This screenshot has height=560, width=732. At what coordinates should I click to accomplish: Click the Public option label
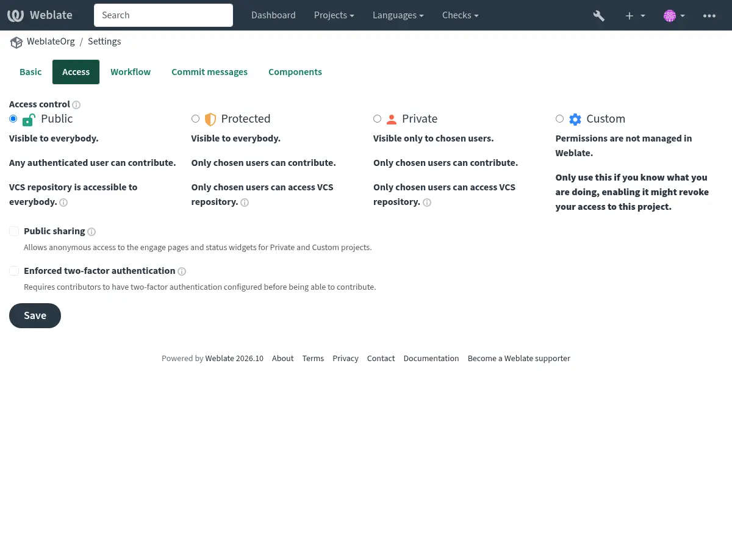click(x=57, y=119)
